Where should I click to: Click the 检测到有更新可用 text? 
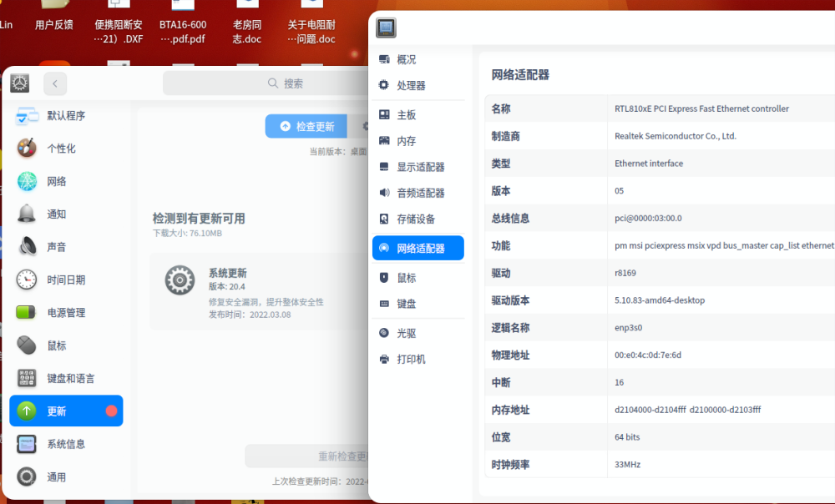pos(199,218)
